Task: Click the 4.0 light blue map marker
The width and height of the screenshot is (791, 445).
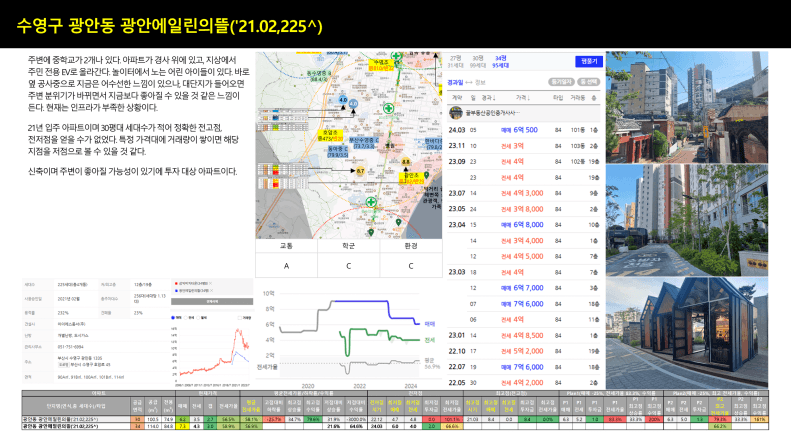Action: [343, 100]
